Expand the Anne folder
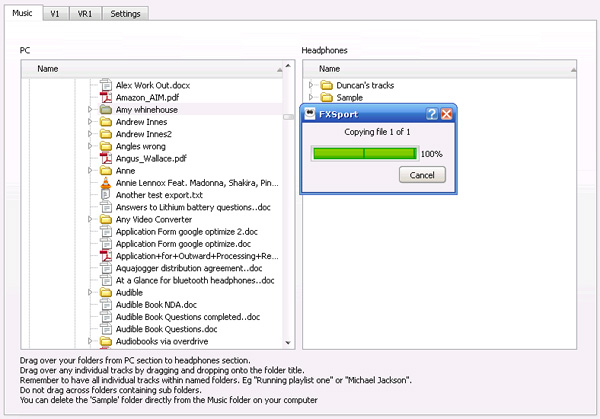This screenshot has height=419, width=600. tap(90, 170)
